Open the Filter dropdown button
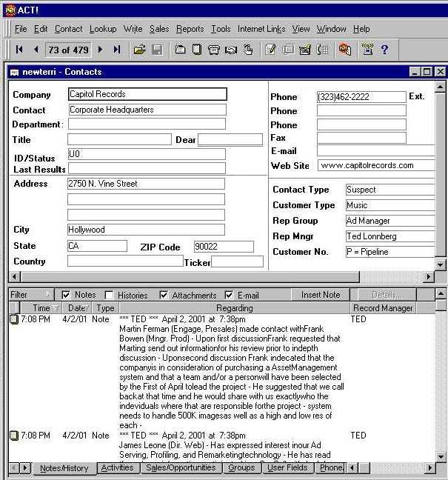The image size is (448, 480). [31, 295]
